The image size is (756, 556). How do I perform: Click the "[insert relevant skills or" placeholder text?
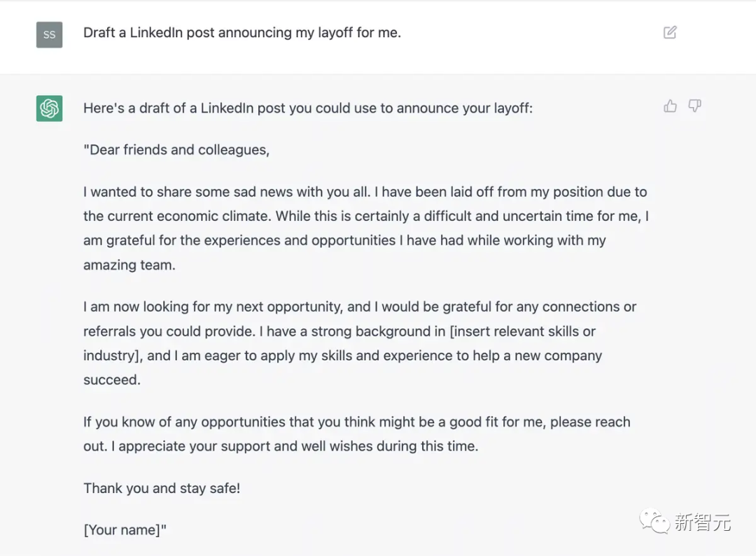(523, 331)
